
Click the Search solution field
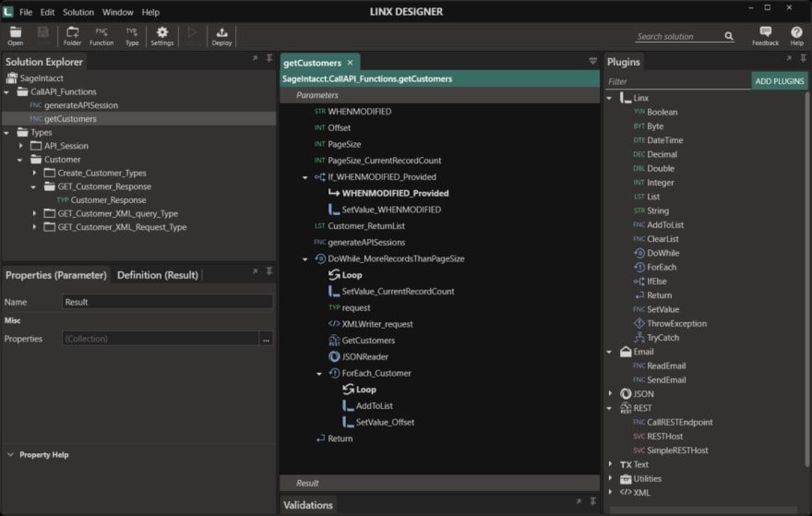[x=678, y=36]
